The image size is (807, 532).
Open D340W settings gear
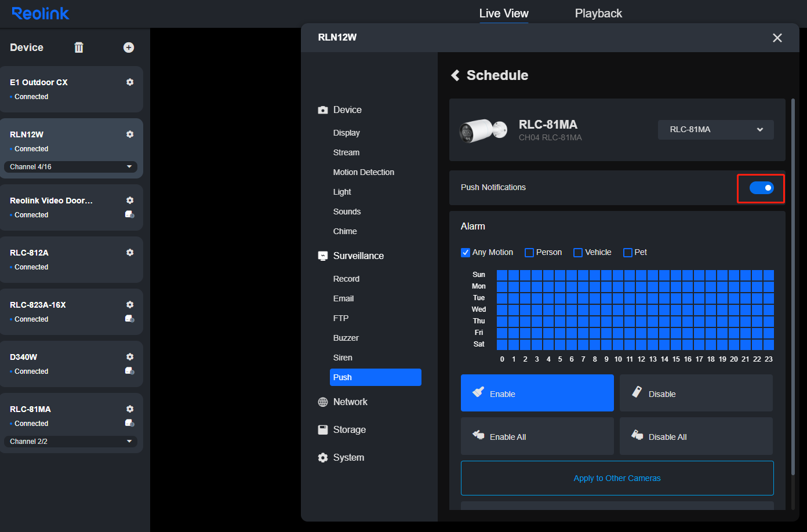click(130, 357)
